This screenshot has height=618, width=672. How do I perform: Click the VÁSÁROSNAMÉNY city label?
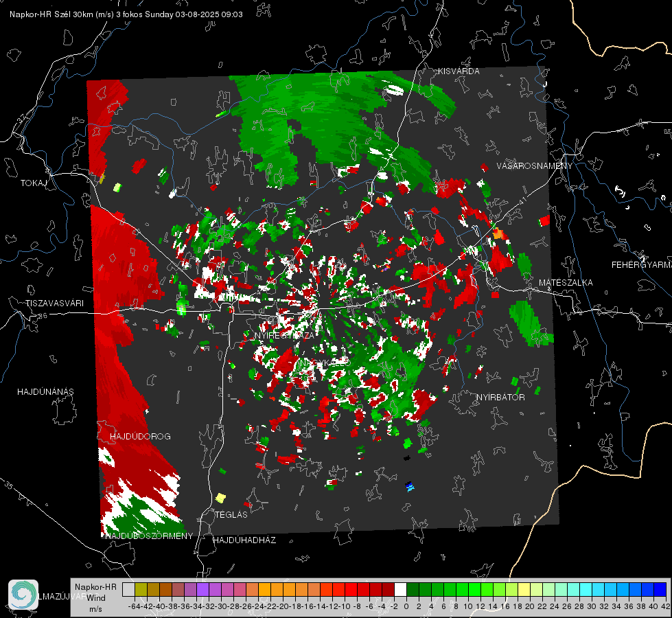(x=535, y=166)
